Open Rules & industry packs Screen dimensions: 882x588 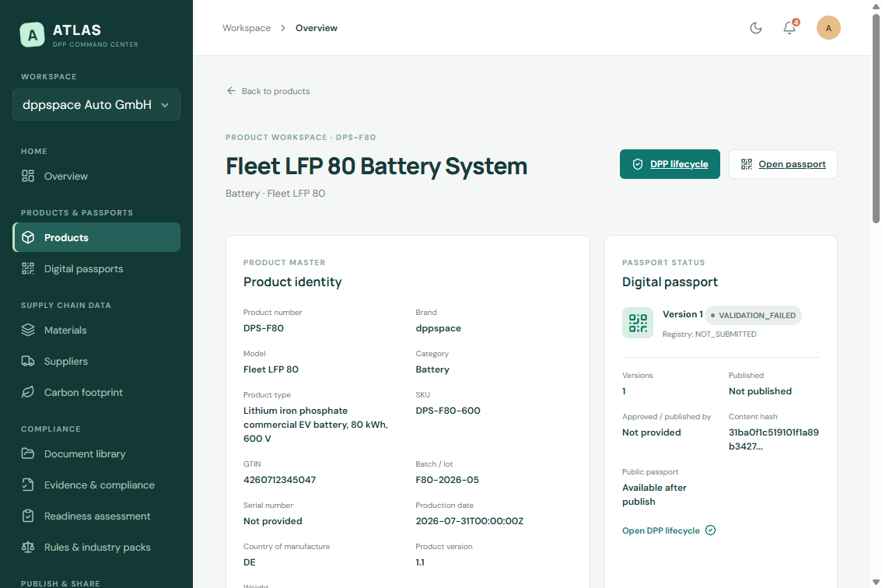point(96,547)
